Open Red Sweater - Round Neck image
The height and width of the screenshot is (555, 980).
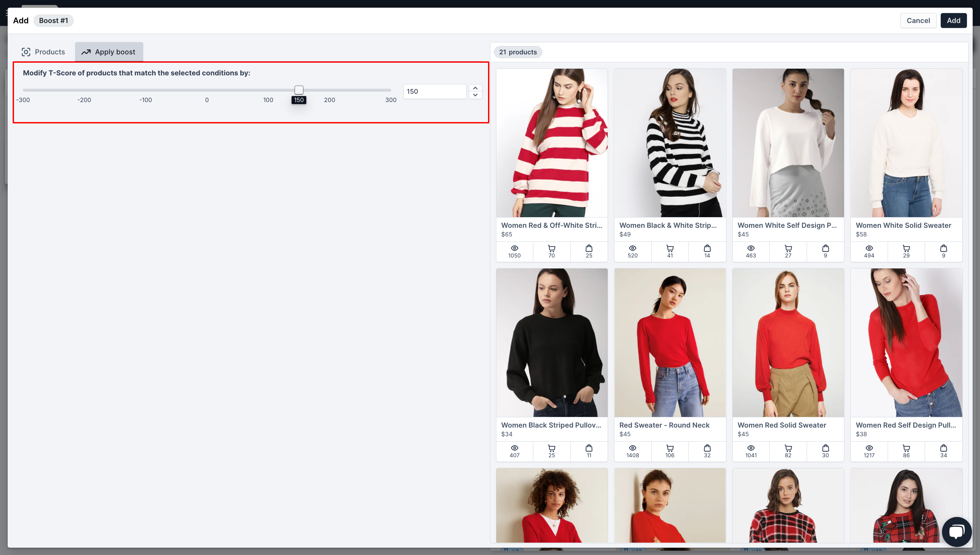click(670, 343)
